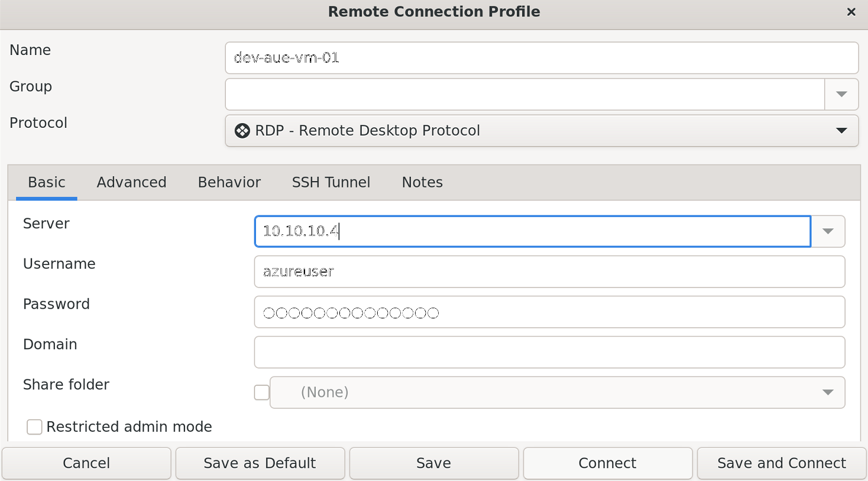
Task: Check the Share folder checkbox
Action: coord(261,392)
